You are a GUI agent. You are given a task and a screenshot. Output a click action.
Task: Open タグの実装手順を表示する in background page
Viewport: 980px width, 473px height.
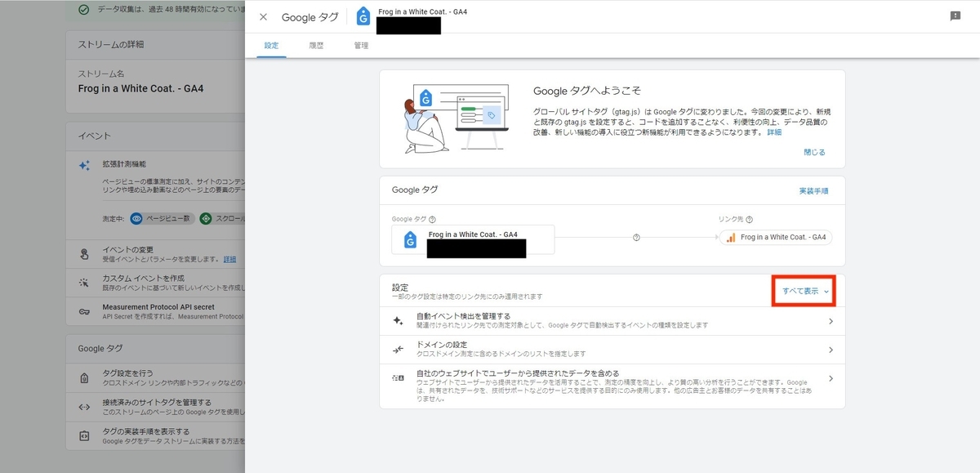point(155,435)
